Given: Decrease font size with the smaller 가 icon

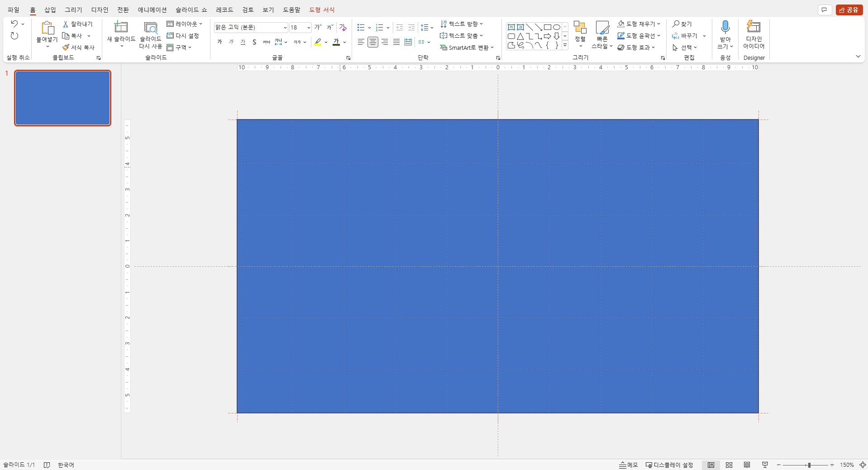Looking at the screenshot, I should pyautogui.click(x=330, y=28).
